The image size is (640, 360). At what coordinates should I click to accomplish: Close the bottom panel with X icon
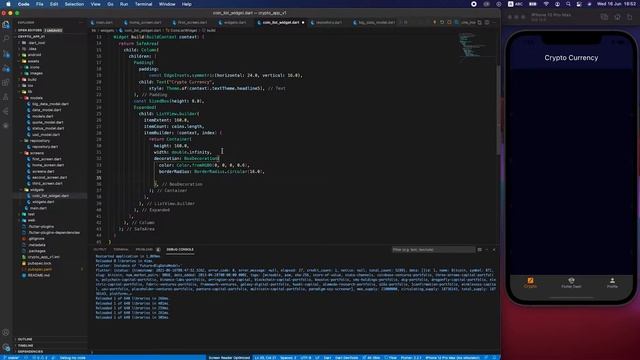[x=494, y=249]
